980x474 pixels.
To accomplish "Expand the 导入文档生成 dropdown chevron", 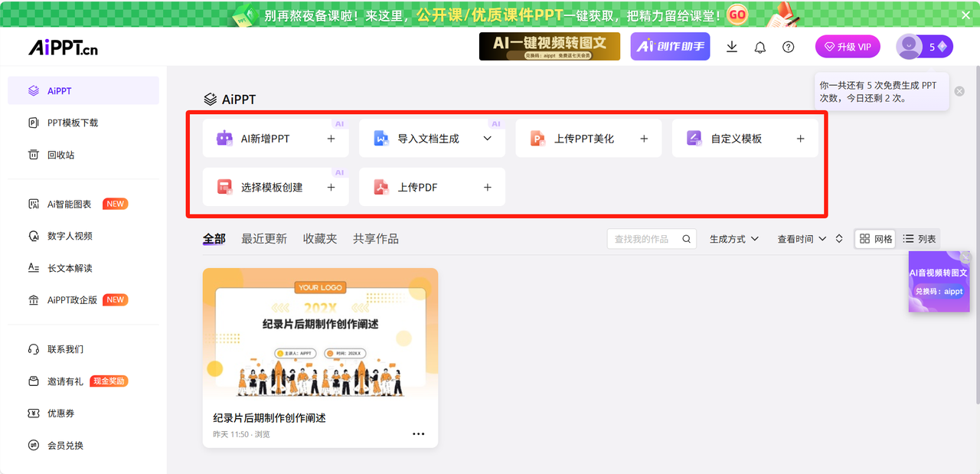I will point(487,139).
